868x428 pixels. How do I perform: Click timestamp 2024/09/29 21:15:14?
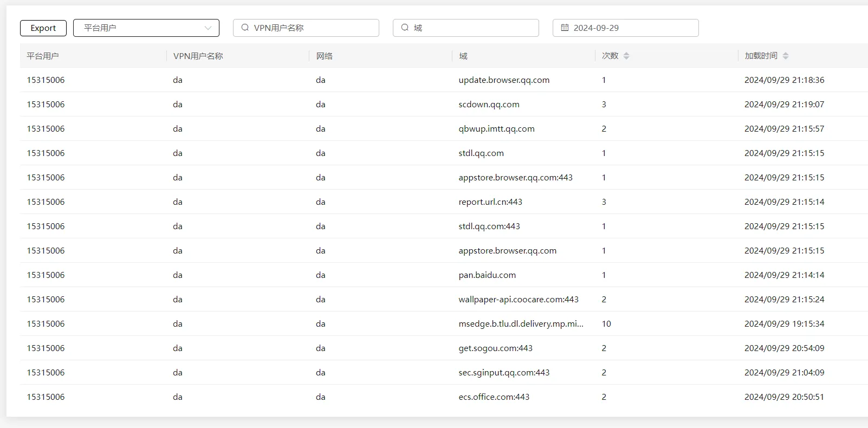click(x=784, y=202)
